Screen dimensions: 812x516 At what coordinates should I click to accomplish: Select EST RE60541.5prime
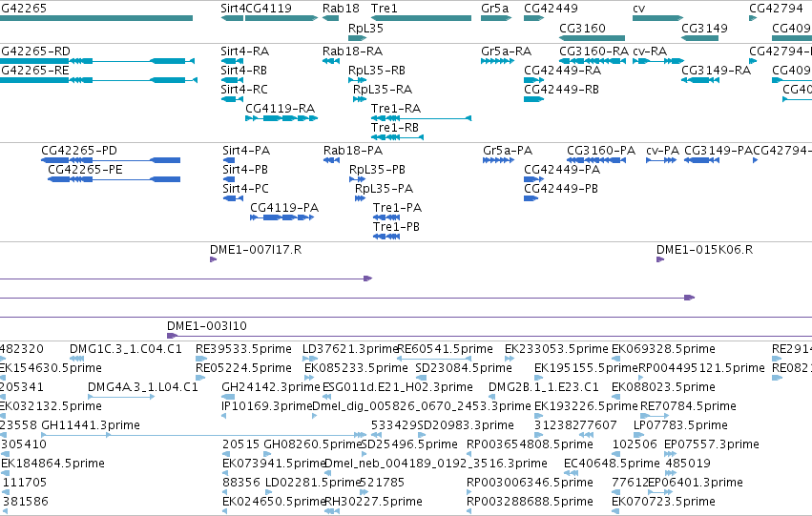coord(434,359)
